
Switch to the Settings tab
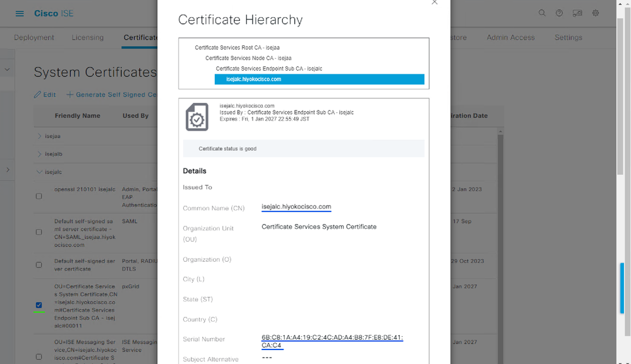[x=568, y=37]
